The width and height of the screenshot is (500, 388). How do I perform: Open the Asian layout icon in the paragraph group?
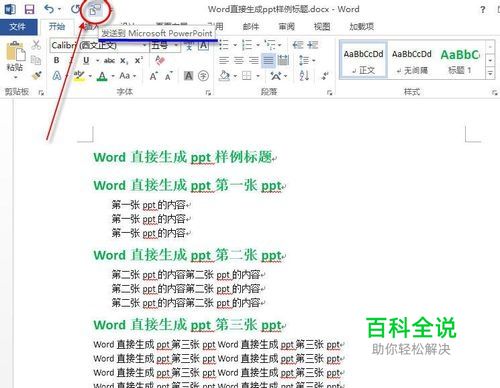(276, 76)
